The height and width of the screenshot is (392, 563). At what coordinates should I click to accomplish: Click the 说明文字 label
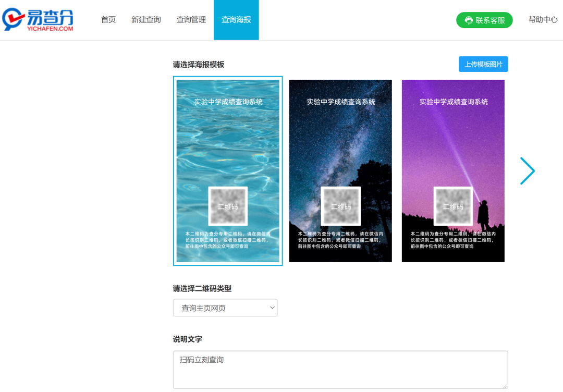point(188,339)
